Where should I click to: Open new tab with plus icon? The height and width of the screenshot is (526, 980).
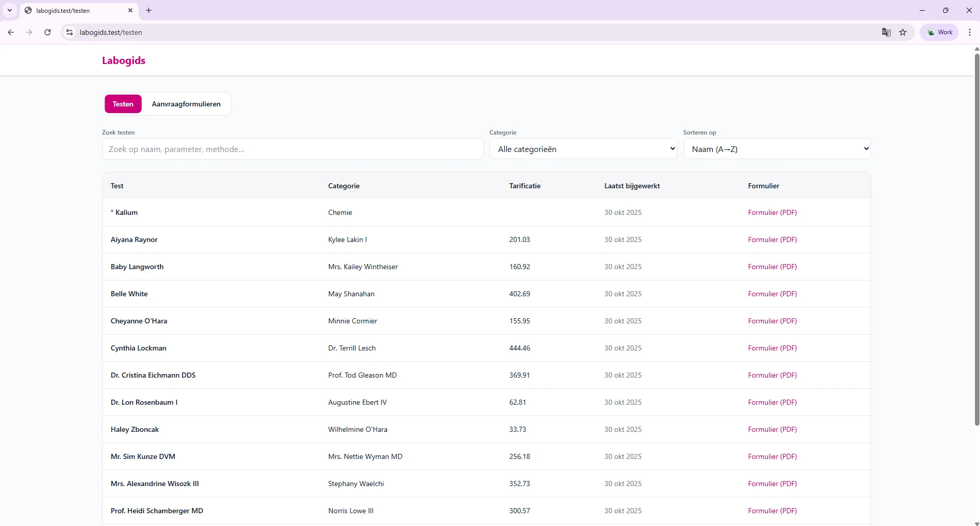point(149,10)
